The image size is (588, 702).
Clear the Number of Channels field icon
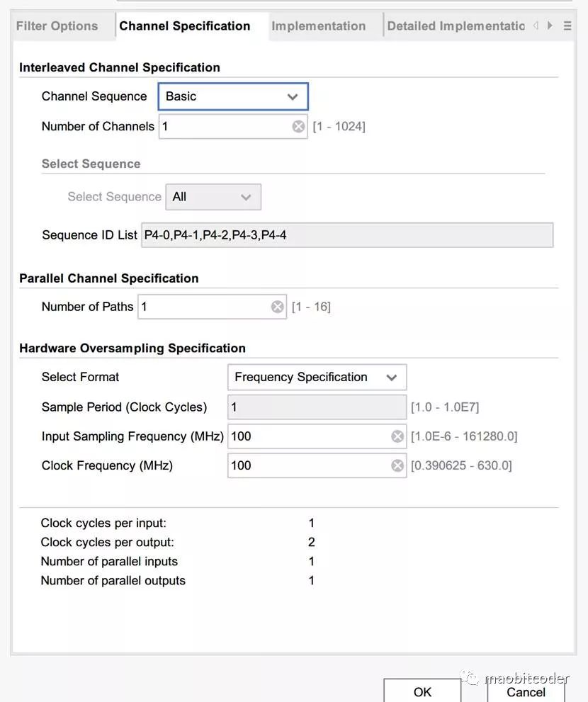tap(298, 127)
